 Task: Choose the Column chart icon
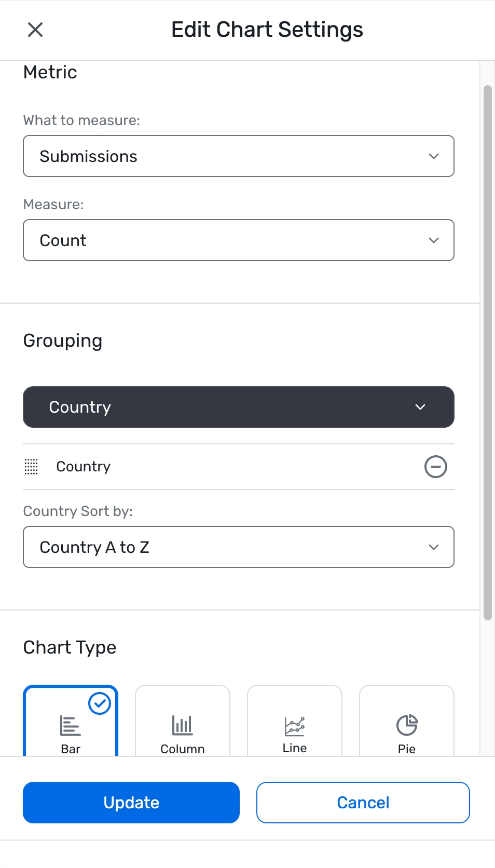click(183, 725)
